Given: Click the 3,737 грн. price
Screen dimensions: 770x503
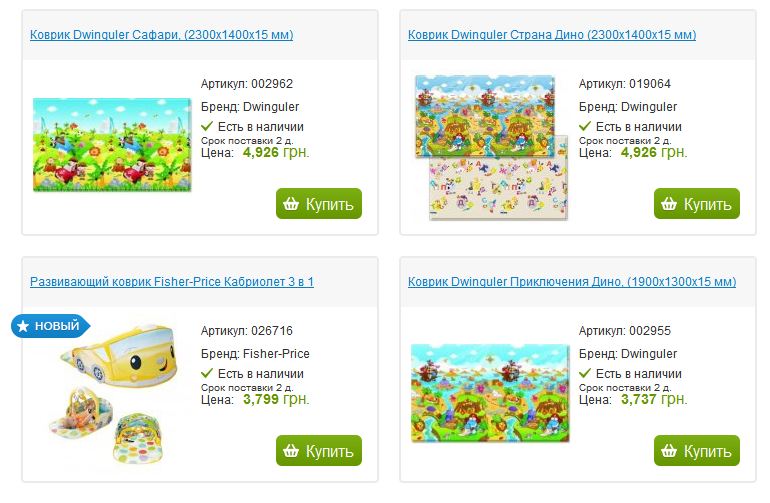Looking at the screenshot, I should click(x=653, y=399).
